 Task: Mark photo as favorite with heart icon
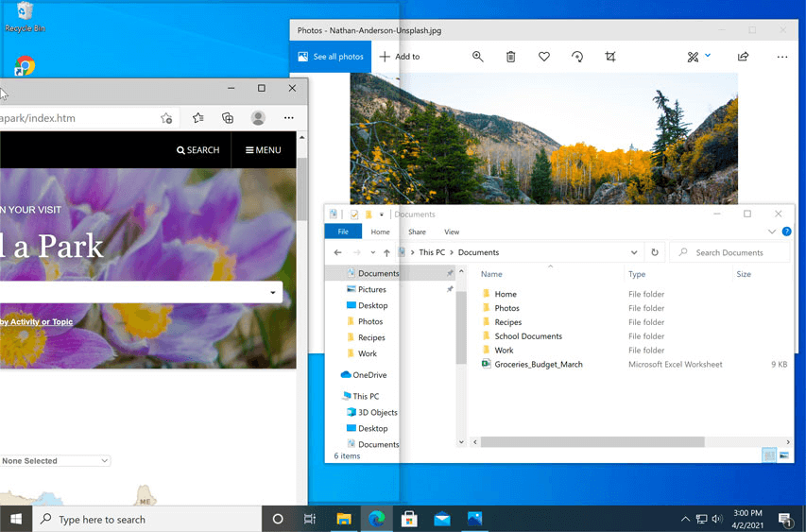click(544, 57)
